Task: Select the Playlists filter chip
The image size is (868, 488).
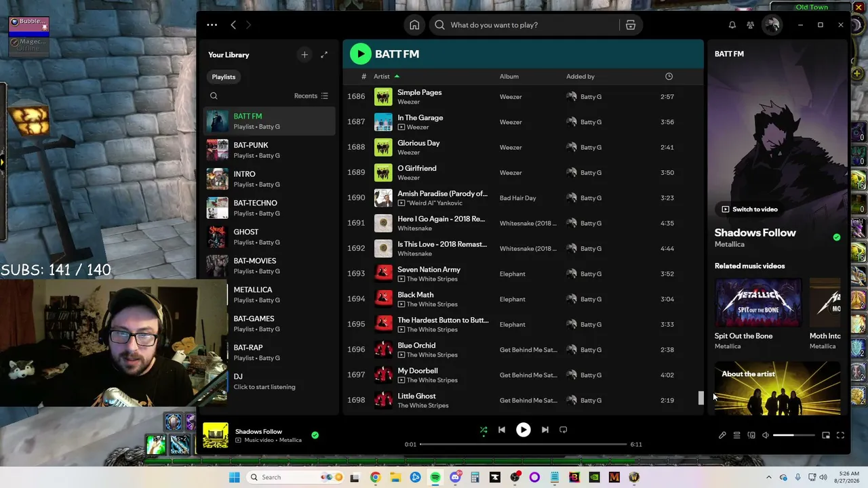Action: pyautogui.click(x=224, y=77)
